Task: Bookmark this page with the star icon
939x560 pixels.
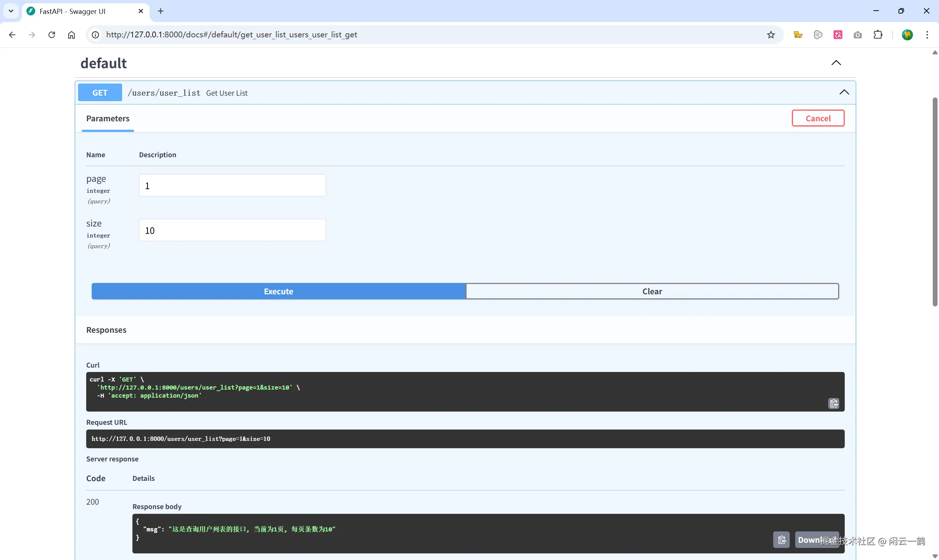Action: [771, 35]
